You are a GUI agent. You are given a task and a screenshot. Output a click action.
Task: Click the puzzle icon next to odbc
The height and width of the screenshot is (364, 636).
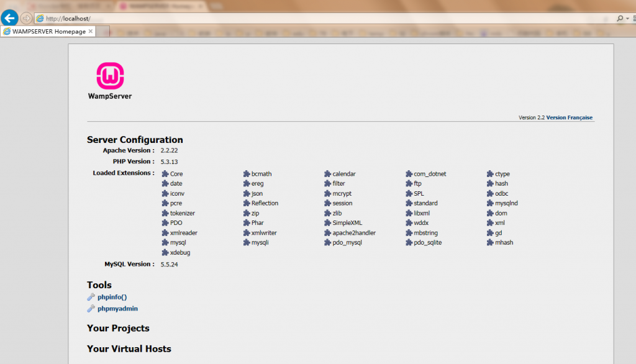coord(490,194)
